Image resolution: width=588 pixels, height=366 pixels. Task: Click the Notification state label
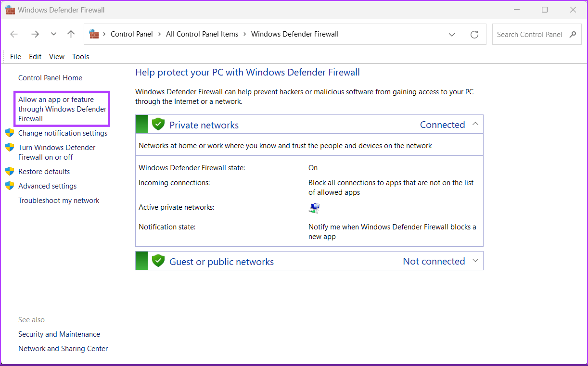(x=167, y=227)
